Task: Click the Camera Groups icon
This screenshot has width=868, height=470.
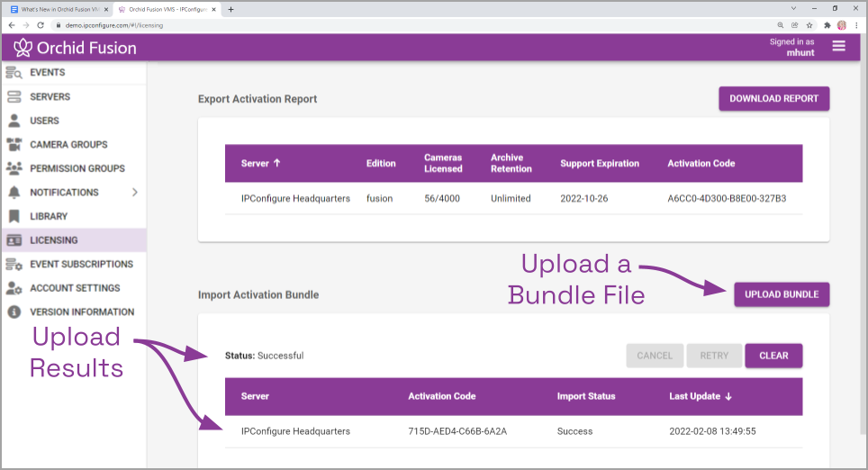Action: click(x=14, y=144)
